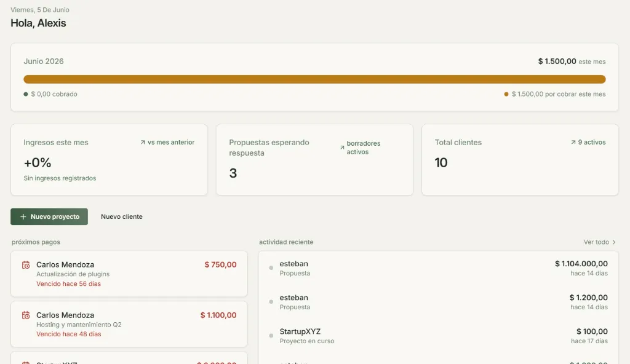Screen dimensions: 630x364
Task: Click the calendar icon on Hosting y mantenimiento Q2
Action: coord(26,315)
